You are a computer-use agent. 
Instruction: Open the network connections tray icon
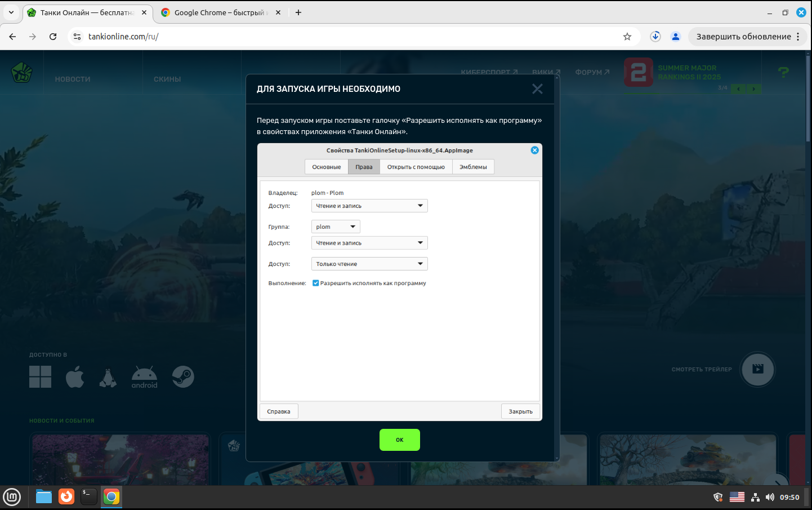(x=755, y=497)
